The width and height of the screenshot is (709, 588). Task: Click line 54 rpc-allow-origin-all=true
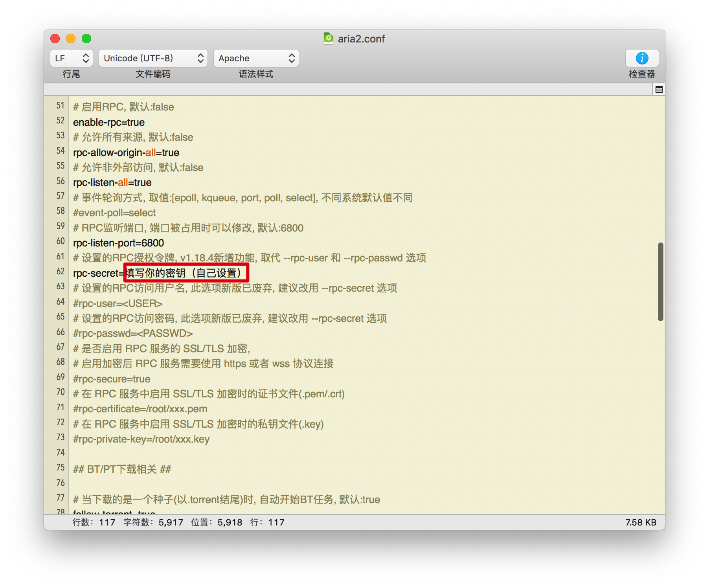click(126, 153)
